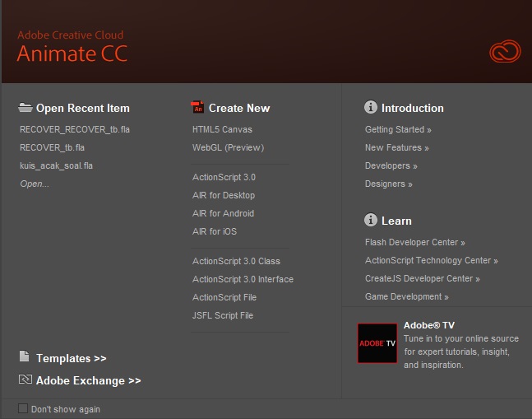Image resolution: width=532 pixels, height=419 pixels.
Task: Create a new AIR for Desktop document
Action: click(x=224, y=195)
